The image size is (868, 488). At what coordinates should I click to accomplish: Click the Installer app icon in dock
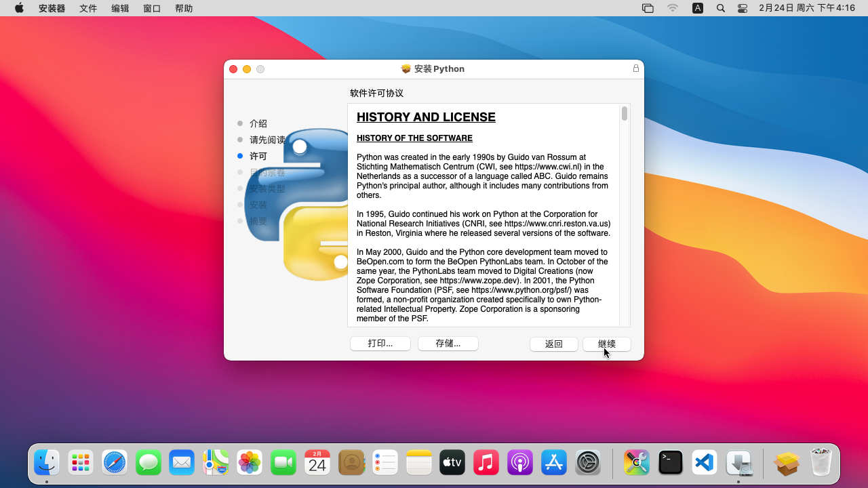click(x=738, y=463)
